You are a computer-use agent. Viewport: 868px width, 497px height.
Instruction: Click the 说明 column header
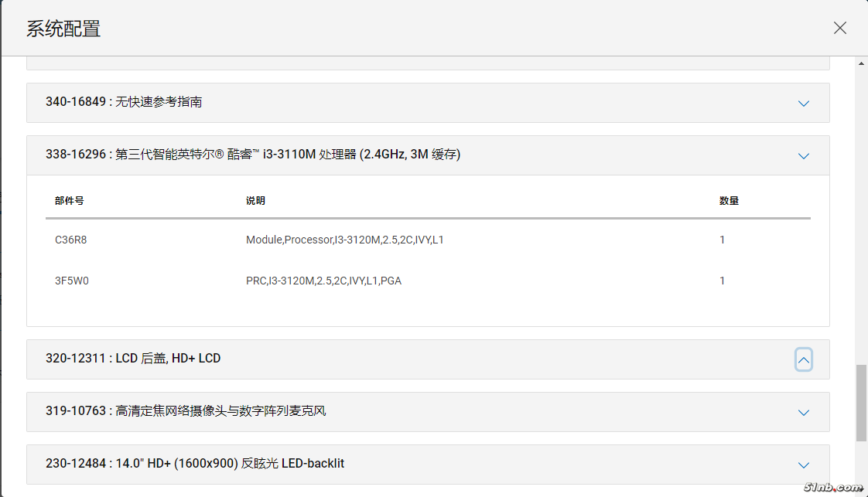(x=255, y=201)
